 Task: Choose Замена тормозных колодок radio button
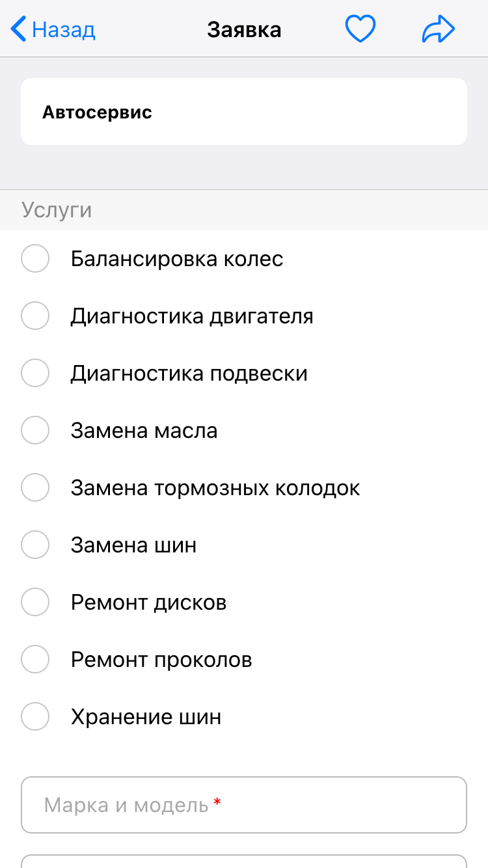35,488
